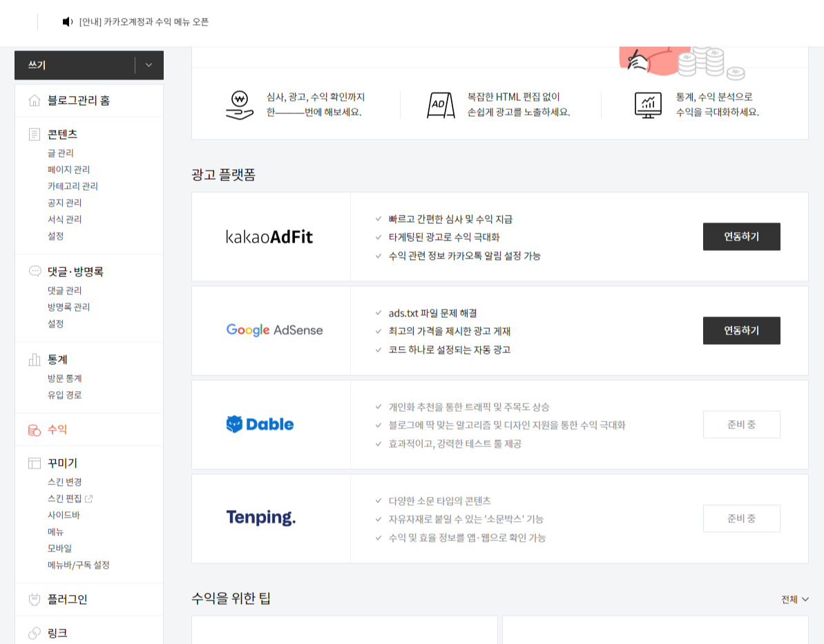Open 사이드바 settings
824x644 pixels.
pyautogui.click(x=64, y=515)
